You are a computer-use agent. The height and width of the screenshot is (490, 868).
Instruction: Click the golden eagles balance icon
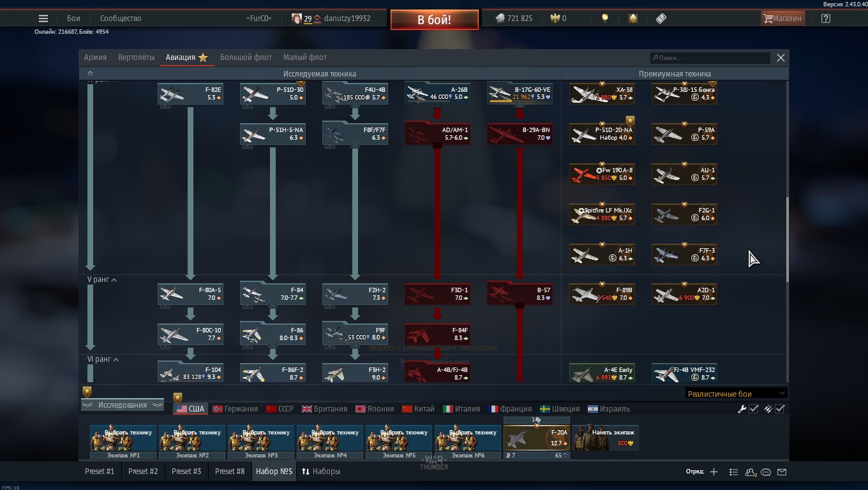click(x=554, y=19)
